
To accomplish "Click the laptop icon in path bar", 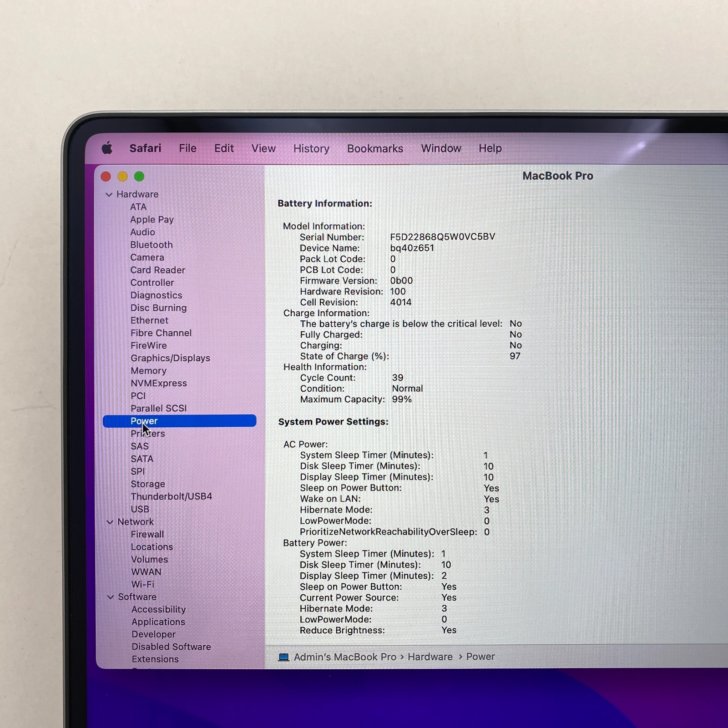I will [x=284, y=657].
